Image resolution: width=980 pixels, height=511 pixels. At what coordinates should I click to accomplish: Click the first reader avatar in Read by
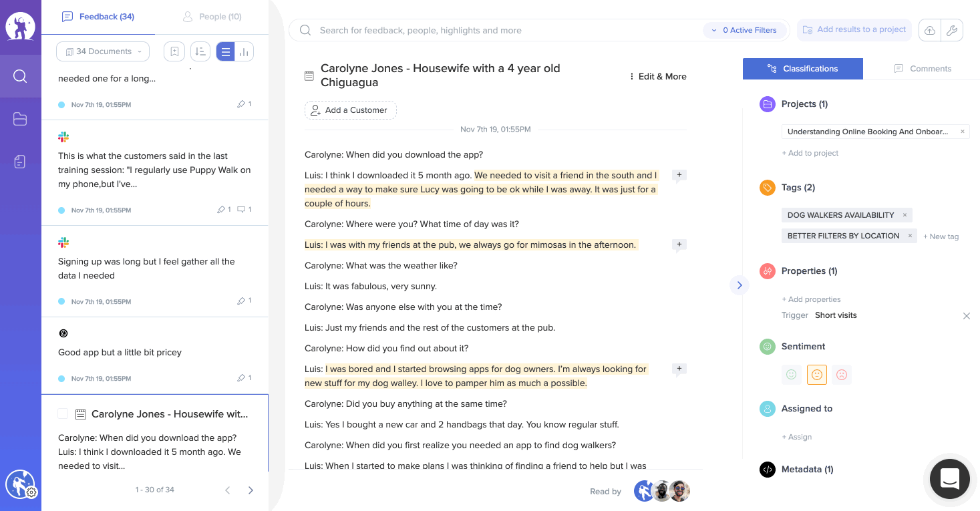(x=644, y=491)
